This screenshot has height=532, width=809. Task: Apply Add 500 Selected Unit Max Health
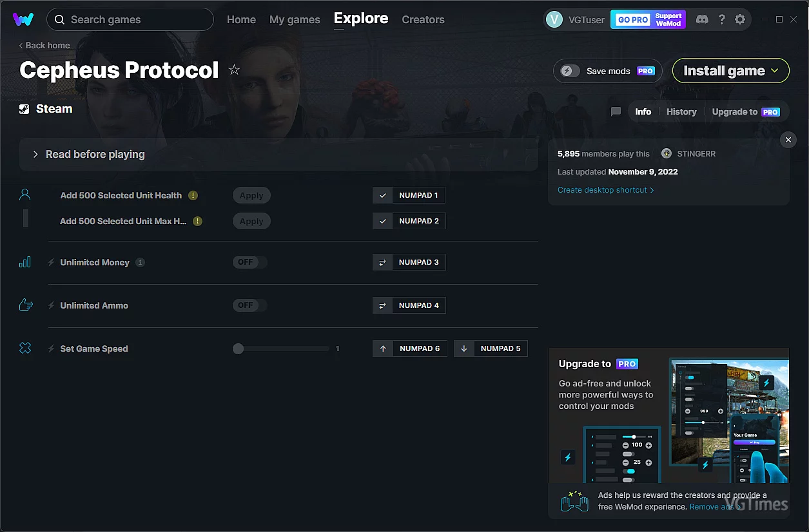[x=251, y=221]
